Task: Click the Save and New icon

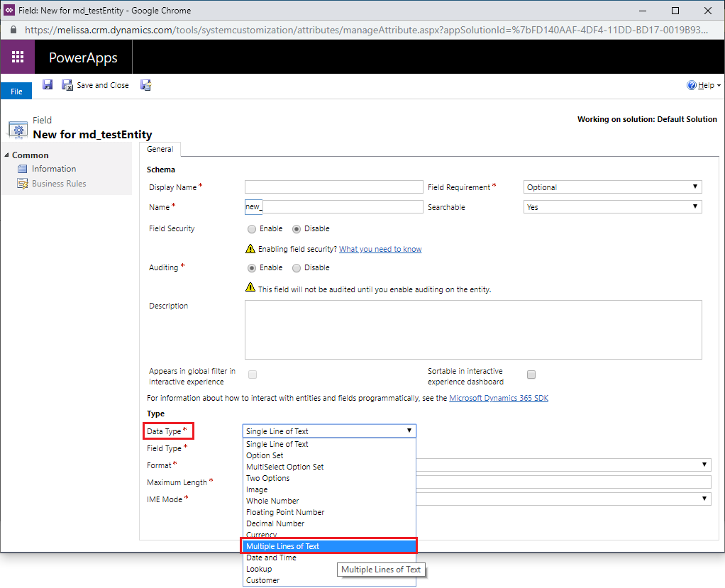Action: (146, 85)
